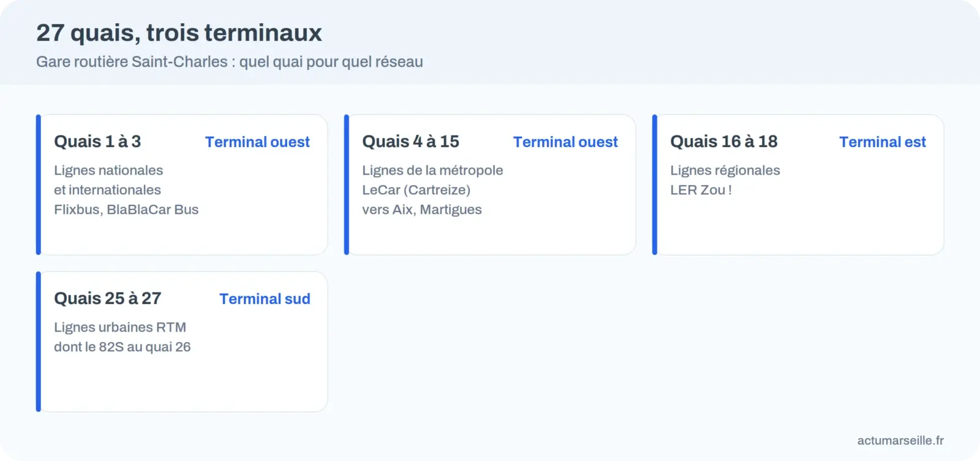Open the Quais 4 à 15 card heading
The height and width of the screenshot is (461, 980).
click(410, 142)
